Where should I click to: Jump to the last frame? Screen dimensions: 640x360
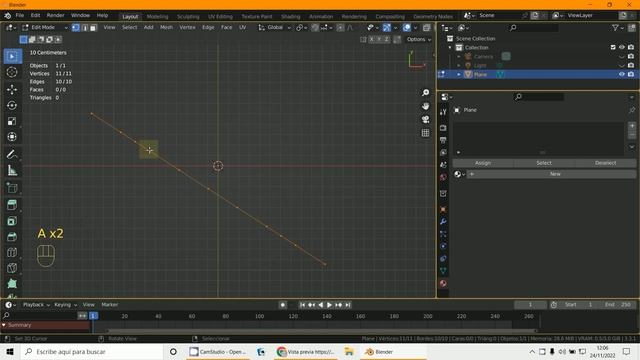pyautogui.click(x=348, y=305)
